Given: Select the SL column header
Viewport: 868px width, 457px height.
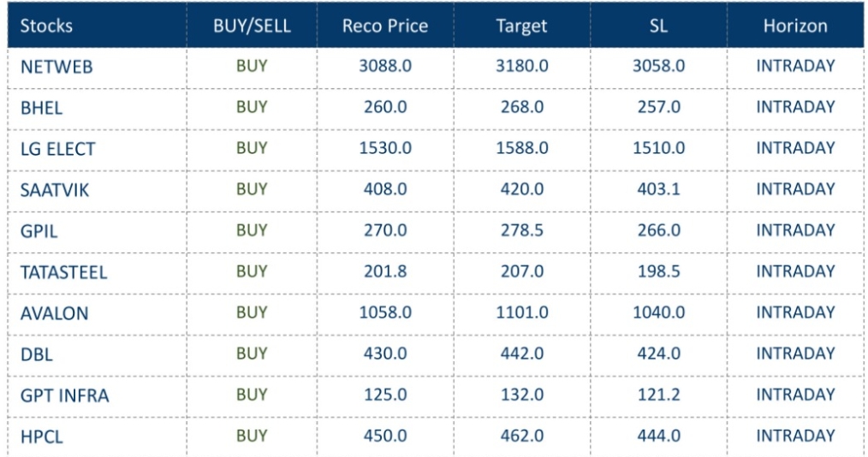Looking at the screenshot, I should coord(658,26).
